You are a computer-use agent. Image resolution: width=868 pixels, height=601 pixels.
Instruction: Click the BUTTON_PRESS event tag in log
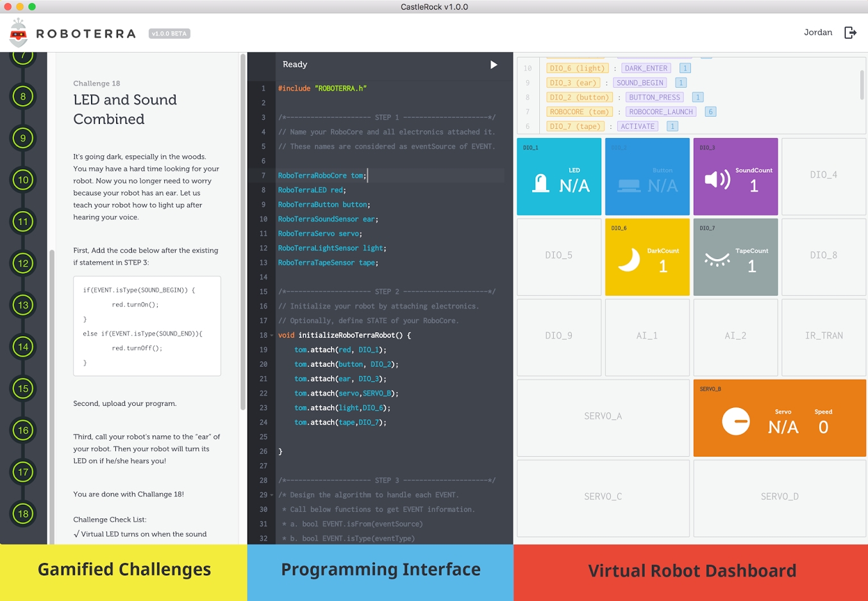[655, 97]
